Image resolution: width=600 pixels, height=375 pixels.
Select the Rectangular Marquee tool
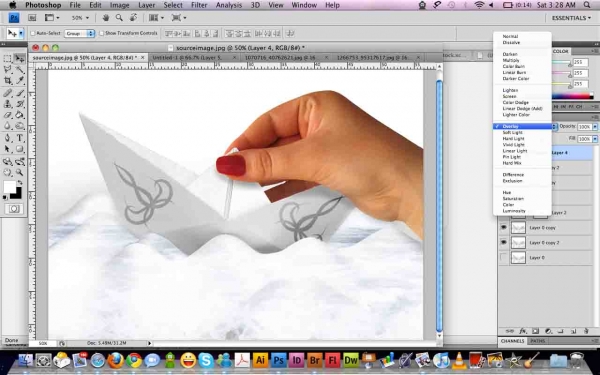pos(7,58)
